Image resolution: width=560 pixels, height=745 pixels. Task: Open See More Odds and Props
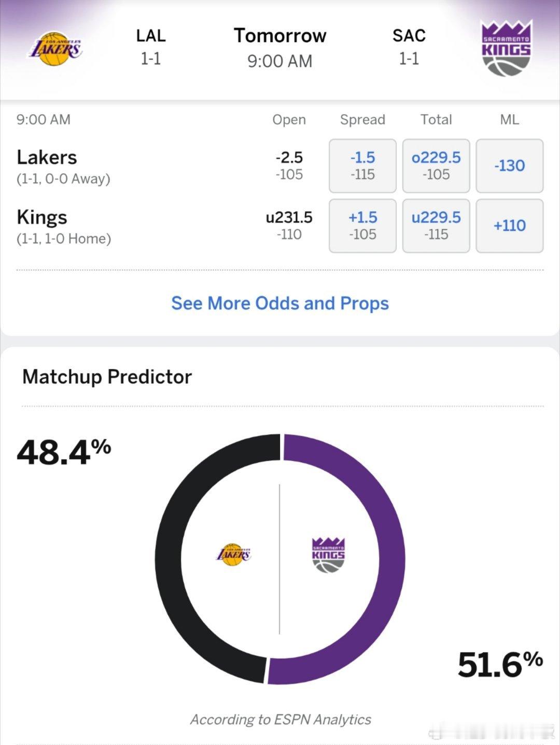point(280,303)
